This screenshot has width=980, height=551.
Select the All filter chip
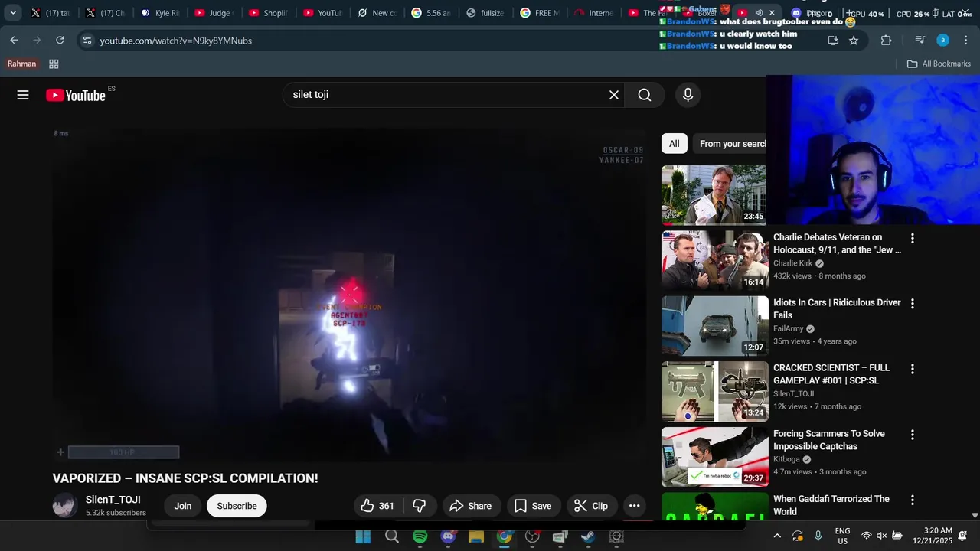[674, 144]
